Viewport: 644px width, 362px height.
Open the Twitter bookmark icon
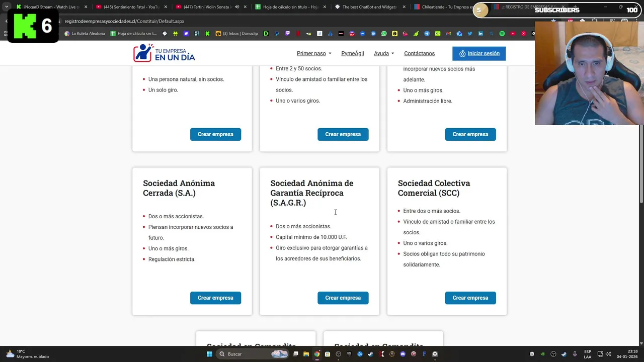pyautogui.click(x=469, y=34)
